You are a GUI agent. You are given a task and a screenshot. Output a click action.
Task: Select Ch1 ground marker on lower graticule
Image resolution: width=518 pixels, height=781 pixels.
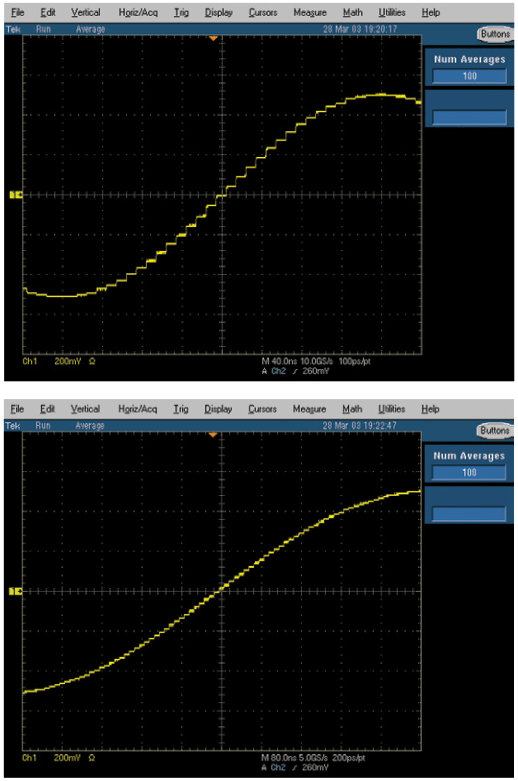pos(16,591)
